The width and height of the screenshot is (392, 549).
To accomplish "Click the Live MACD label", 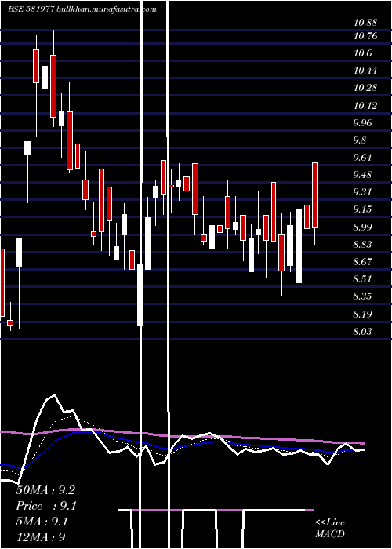I will coord(330,528).
